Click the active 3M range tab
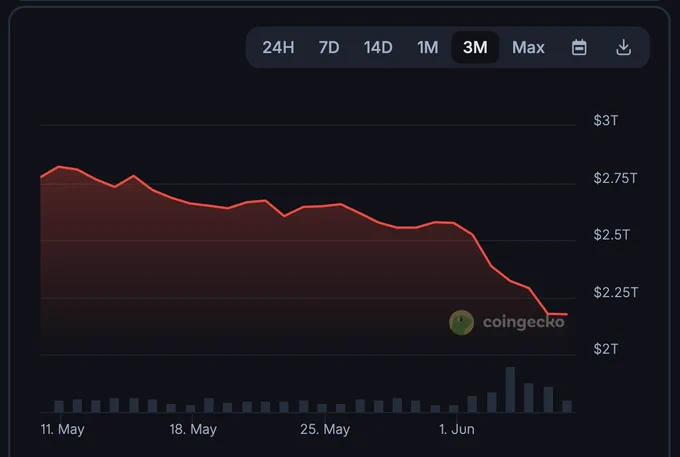680x457 pixels. click(x=475, y=47)
